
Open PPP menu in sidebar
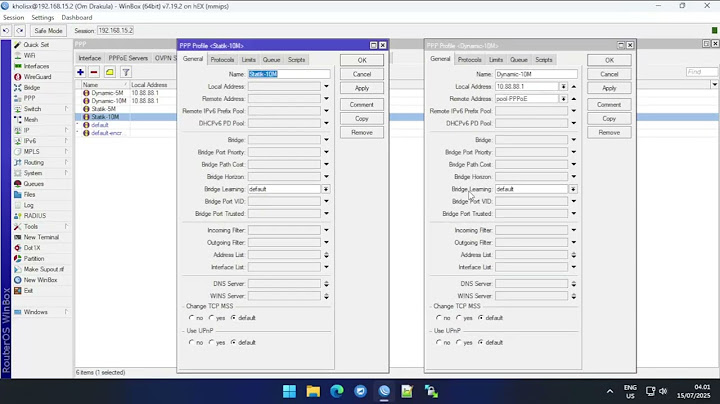tap(29, 98)
